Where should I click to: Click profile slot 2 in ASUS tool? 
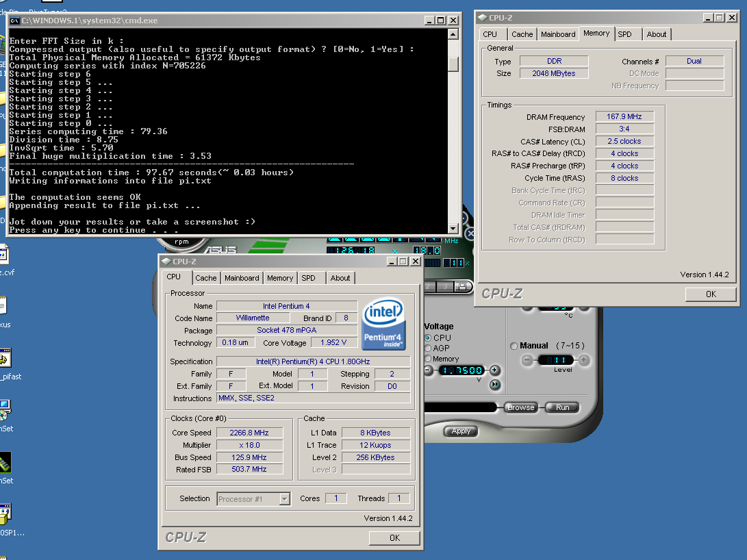tap(429, 286)
